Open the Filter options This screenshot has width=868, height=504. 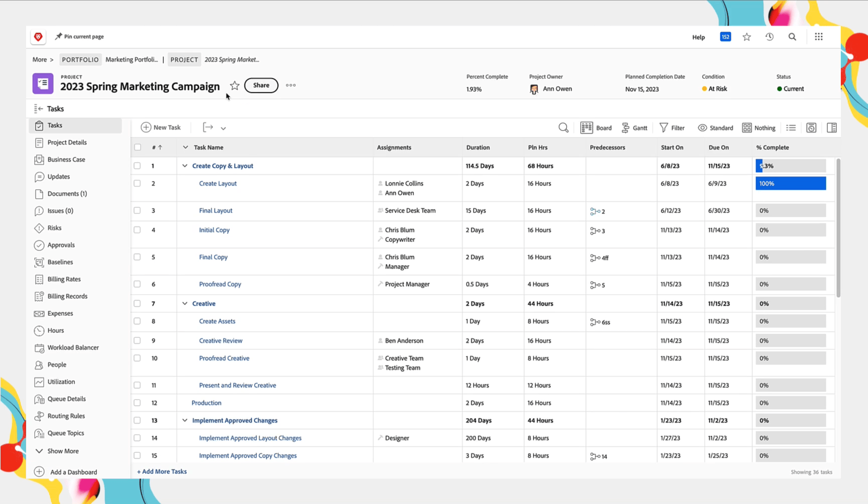[672, 128]
